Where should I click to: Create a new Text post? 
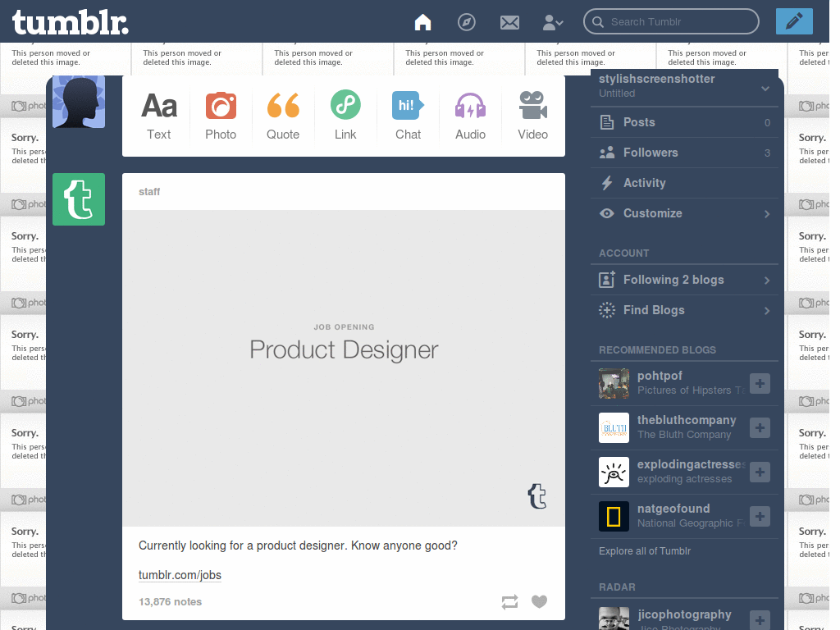159,116
